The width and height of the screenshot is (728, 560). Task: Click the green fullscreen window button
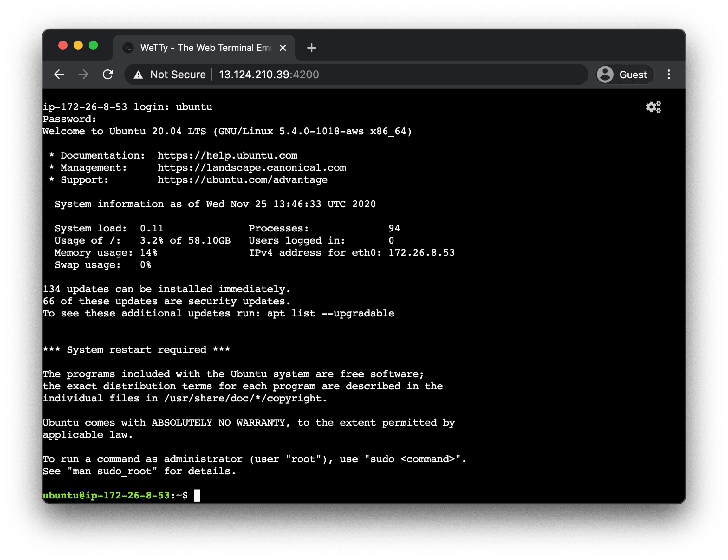tap(93, 45)
